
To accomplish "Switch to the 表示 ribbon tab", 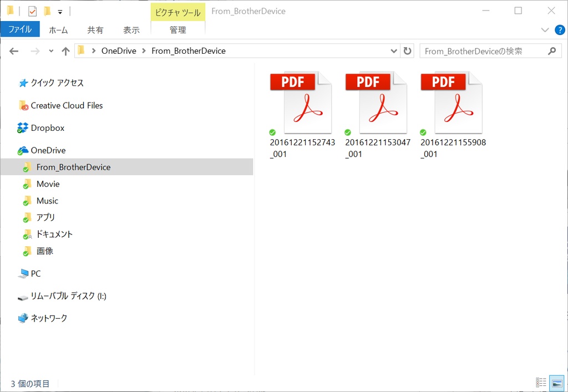I will click(x=131, y=30).
